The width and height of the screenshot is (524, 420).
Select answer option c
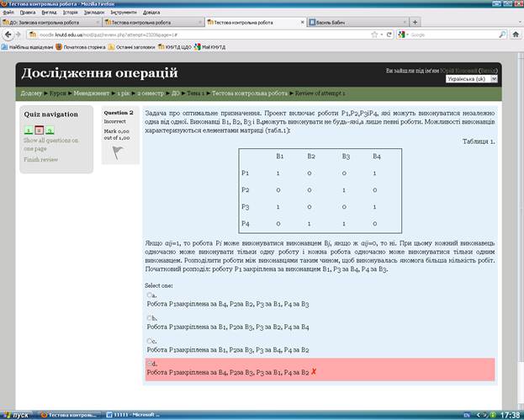click(149, 341)
